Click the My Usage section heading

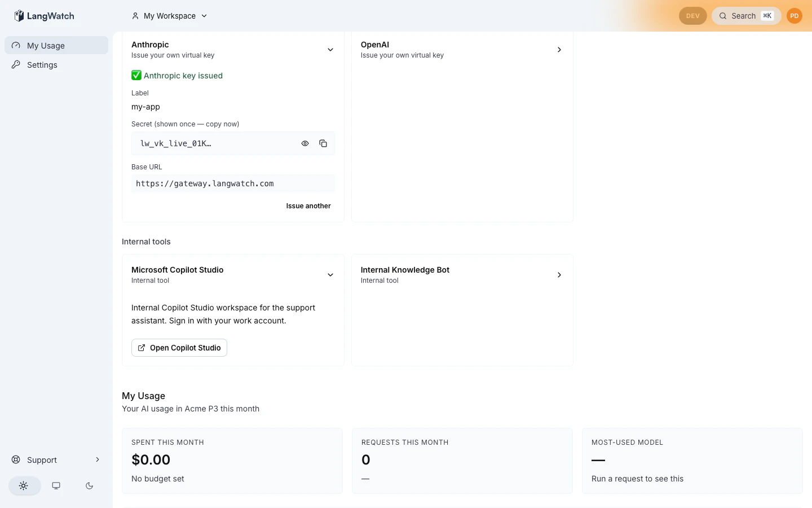coord(143,396)
